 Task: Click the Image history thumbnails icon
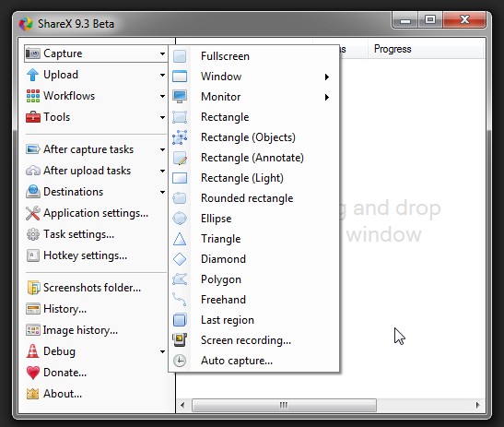[x=33, y=330]
